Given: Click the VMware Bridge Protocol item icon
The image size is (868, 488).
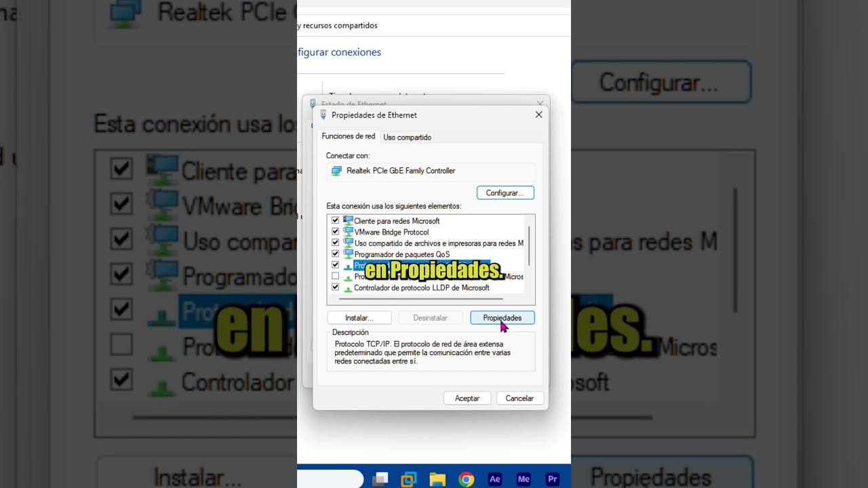Looking at the screenshot, I should 349,232.
